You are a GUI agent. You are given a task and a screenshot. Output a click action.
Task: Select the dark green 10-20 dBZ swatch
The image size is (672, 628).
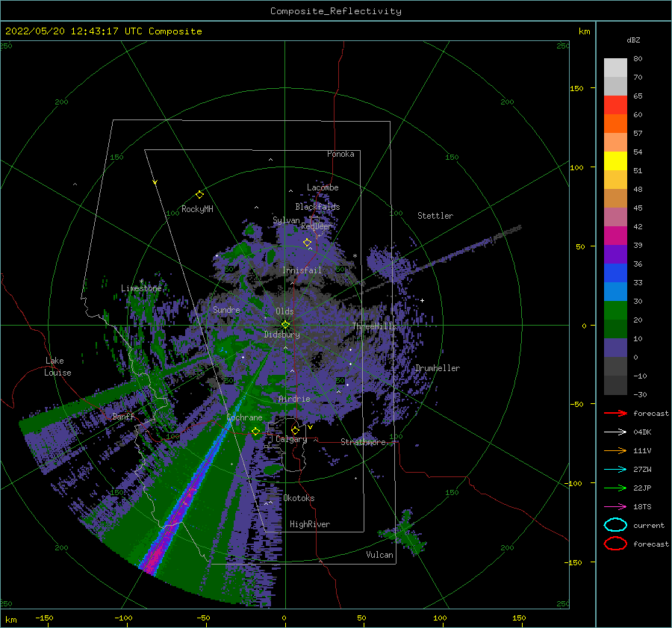[615, 329]
